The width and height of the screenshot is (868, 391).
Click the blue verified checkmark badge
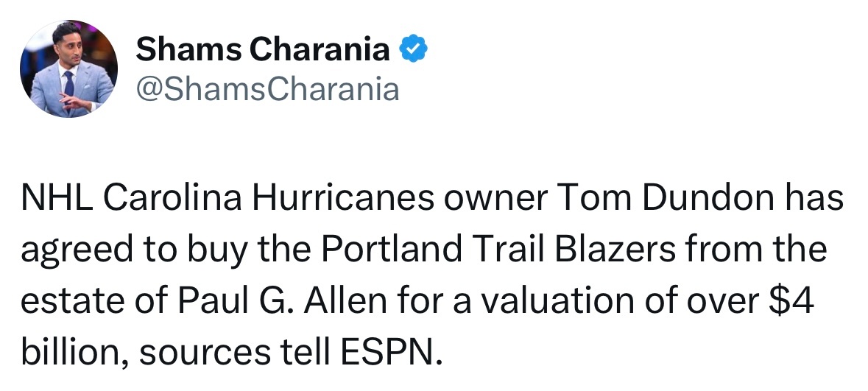click(x=414, y=49)
